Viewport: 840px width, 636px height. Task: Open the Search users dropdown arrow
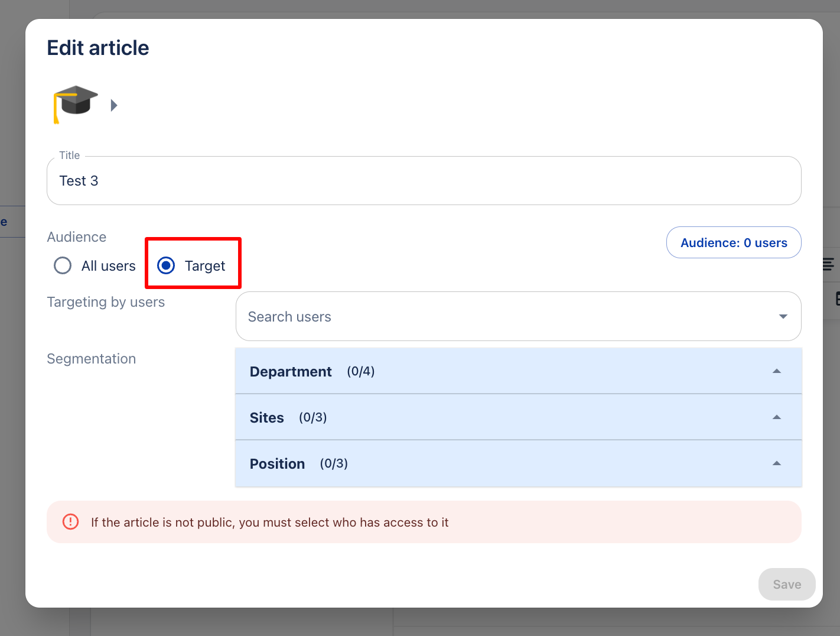783,317
